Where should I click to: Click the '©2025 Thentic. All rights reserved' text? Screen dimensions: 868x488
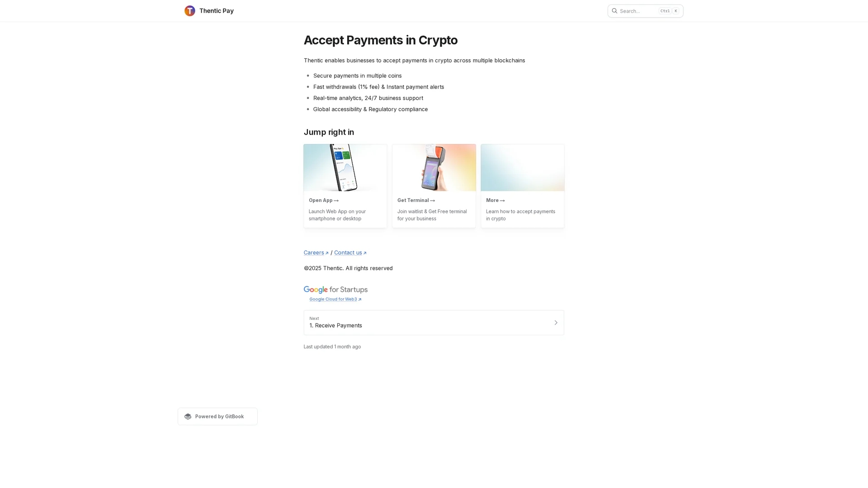pos(348,268)
